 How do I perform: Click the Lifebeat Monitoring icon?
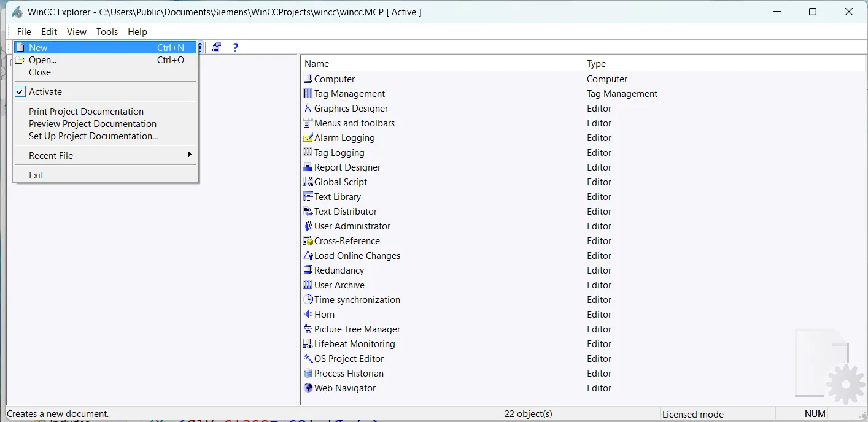click(x=308, y=343)
